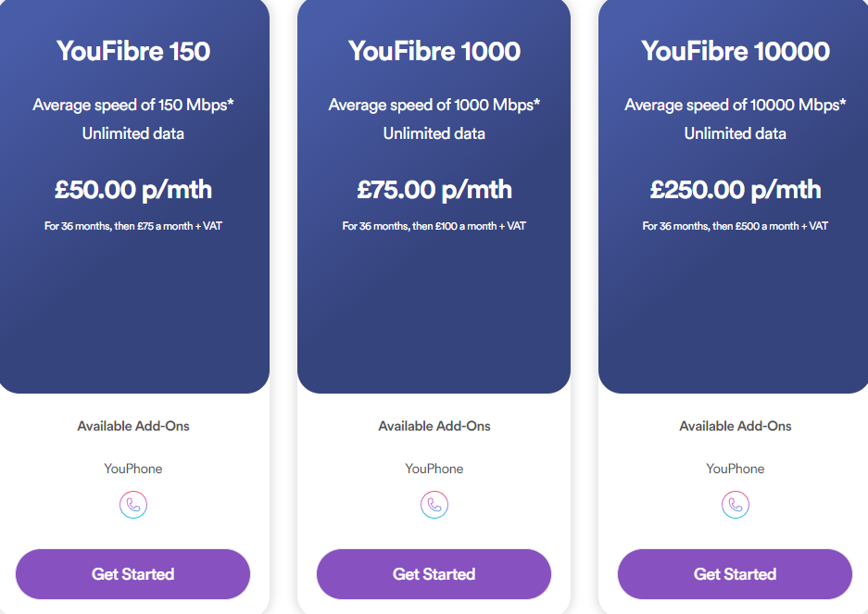Click the 'then £500 a month + VAT' note

770,226
